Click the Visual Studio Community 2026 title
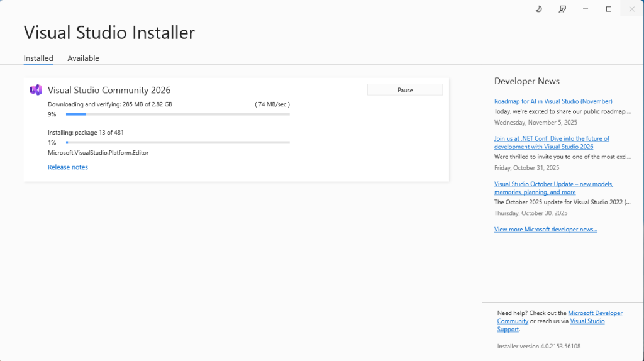 [x=109, y=90]
